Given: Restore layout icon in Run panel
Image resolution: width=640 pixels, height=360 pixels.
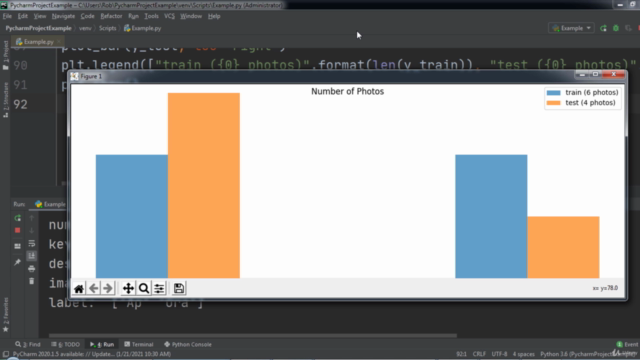Looking at the screenshot, I should point(18,246).
